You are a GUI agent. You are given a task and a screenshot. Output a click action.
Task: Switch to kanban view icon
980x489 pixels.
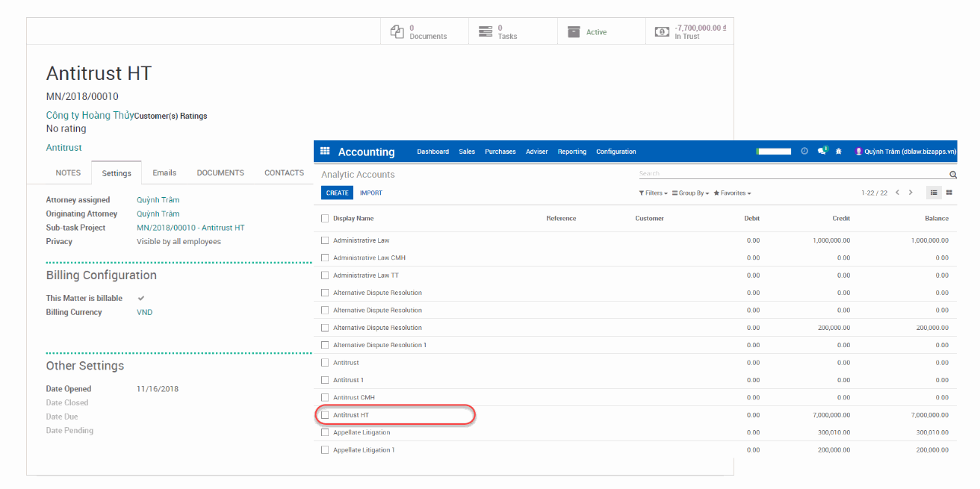[x=949, y=192]
